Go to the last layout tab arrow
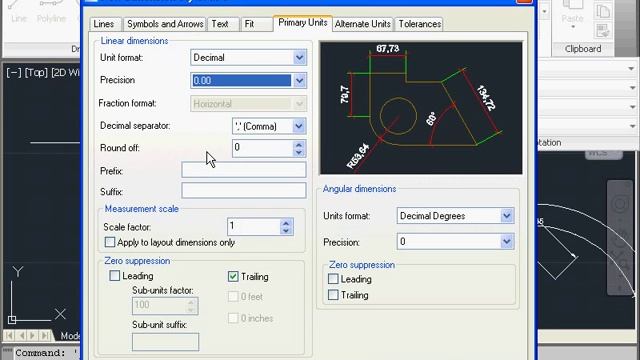The image size is (640, 360). click(45, 336)
